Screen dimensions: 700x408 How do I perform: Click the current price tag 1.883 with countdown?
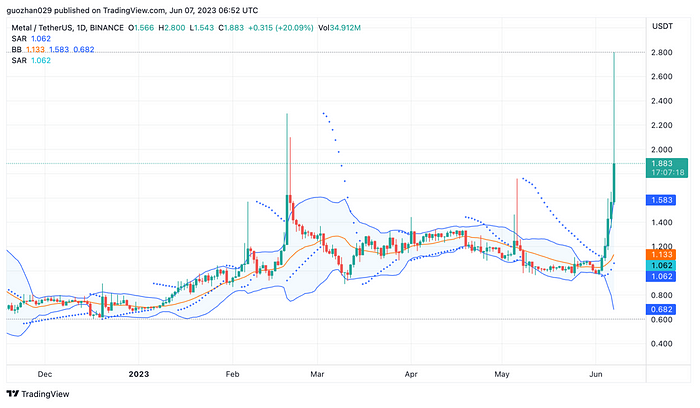point(667,168)
